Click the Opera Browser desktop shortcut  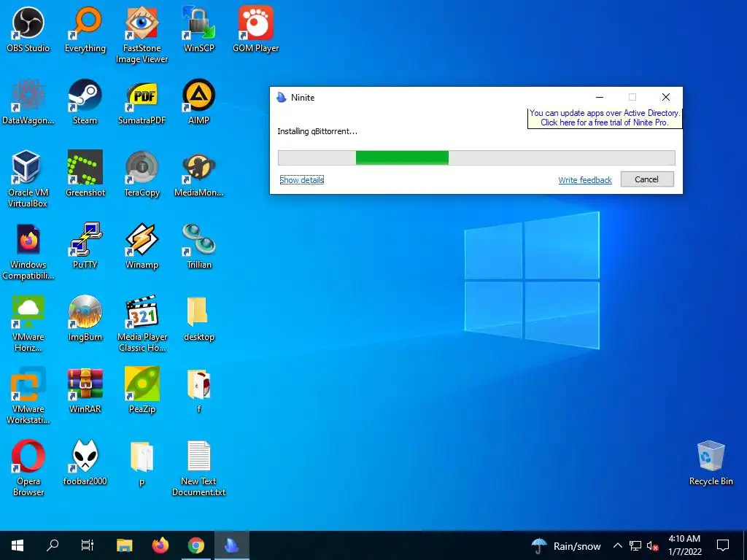tap(28, 467)
